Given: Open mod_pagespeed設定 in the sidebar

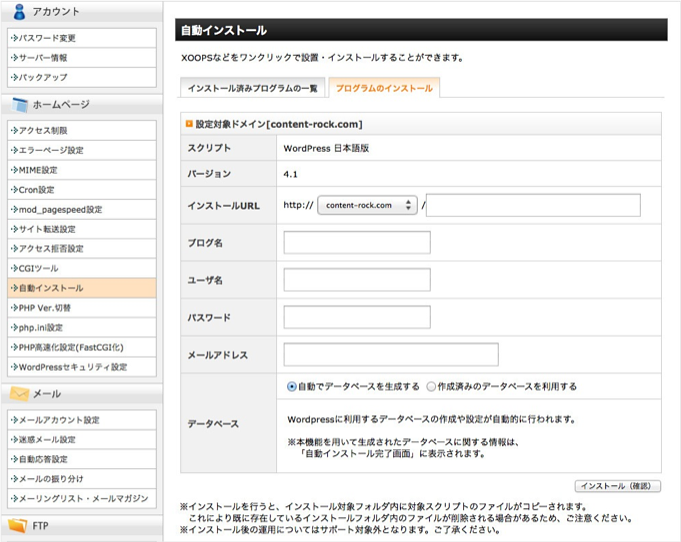Looking at the screenshot, I should click(x=82, y=210).
